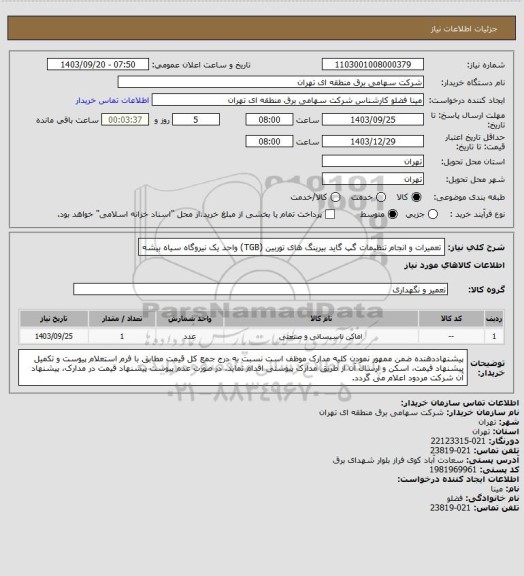Screen dimensions: 524x576
Task: Click the price validity hour 08:00 field
Action: (269, 141)
